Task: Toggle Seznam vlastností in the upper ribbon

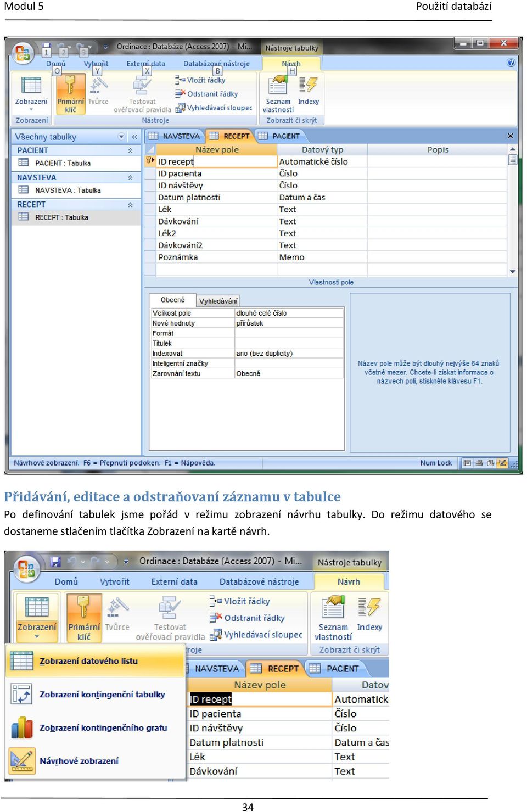Action: 278,94
